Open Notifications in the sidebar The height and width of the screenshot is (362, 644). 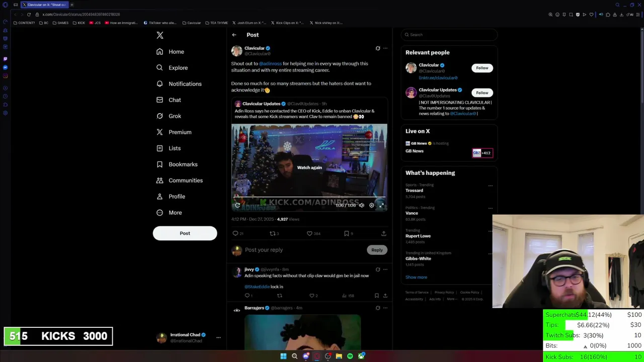[x=179, y=84]
